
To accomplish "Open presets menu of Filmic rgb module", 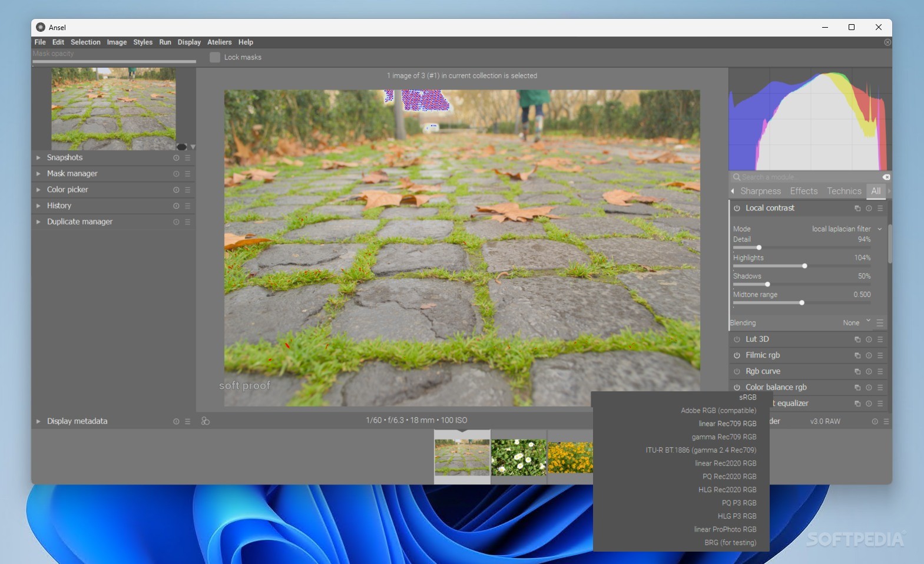I will (x=880, y=355).
